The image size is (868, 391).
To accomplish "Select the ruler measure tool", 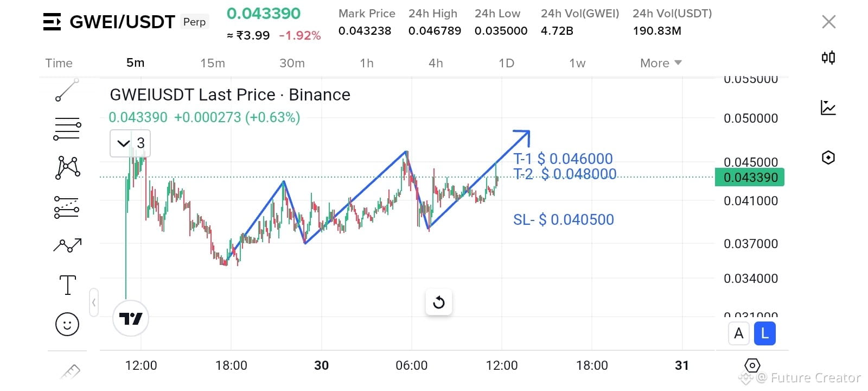I will pyautogui.click(x=70, y=372).
